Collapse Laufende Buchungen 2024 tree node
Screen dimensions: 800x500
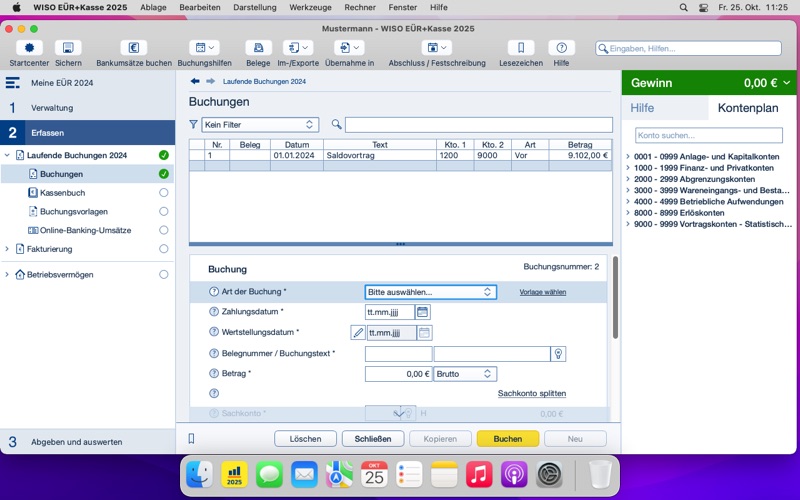(x=7, y=155)
